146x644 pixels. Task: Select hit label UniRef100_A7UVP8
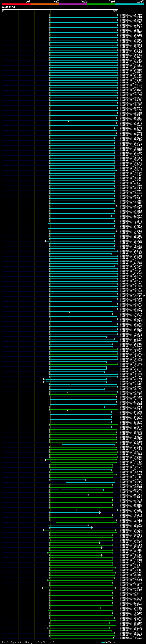click(131, 337)
